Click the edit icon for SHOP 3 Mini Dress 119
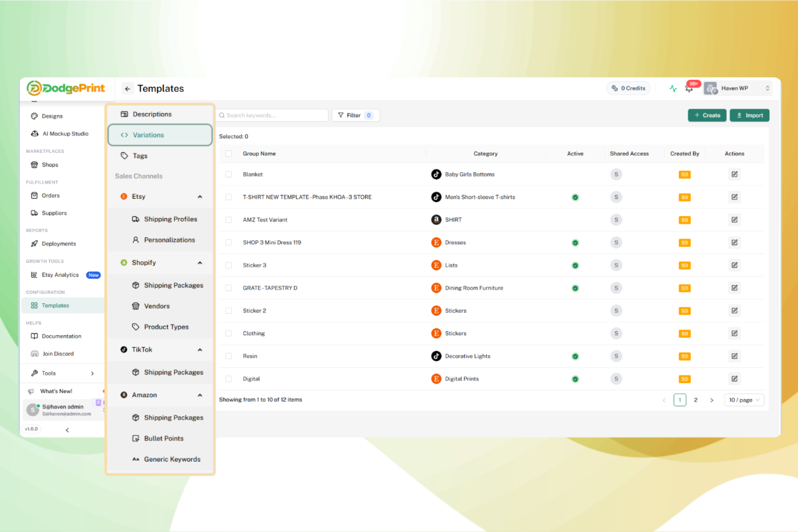The image size is (798, 532). tap(734, 242)
